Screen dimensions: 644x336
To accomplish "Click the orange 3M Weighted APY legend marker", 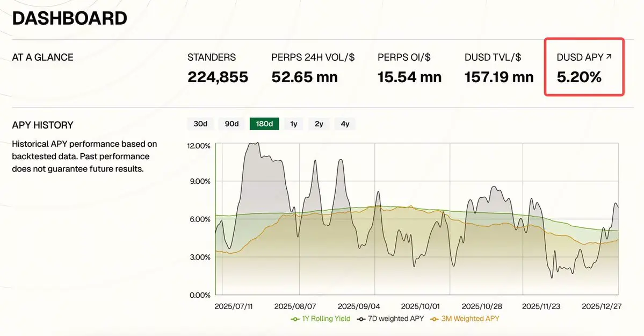I will pyautogui.click(x=434, y=319).
